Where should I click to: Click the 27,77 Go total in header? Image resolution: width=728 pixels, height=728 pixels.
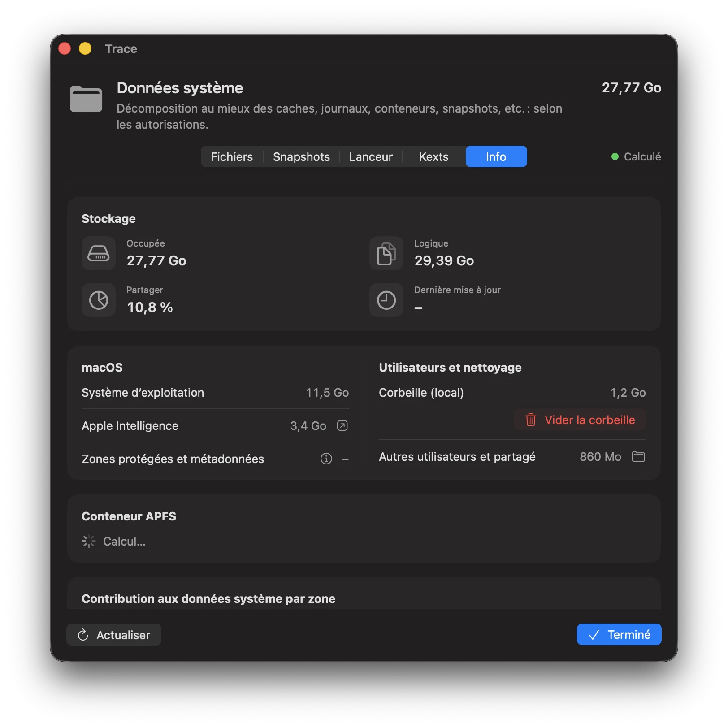pyautogui.click(x=631, y=87)
